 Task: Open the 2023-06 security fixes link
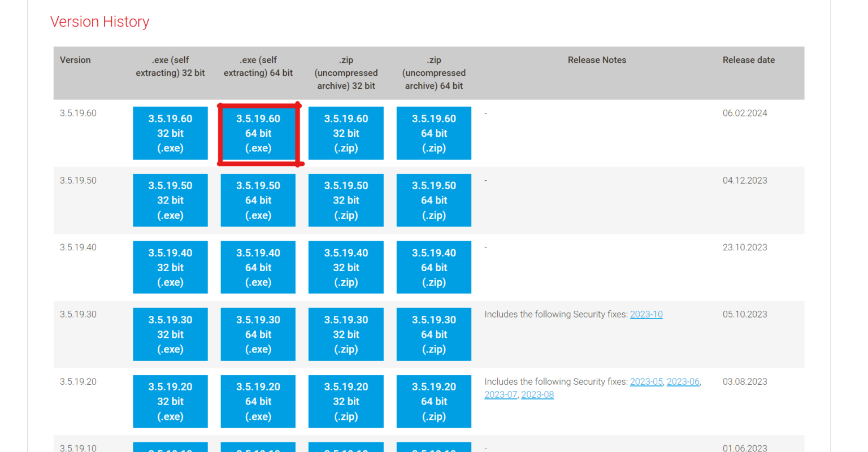click(683, 382)
